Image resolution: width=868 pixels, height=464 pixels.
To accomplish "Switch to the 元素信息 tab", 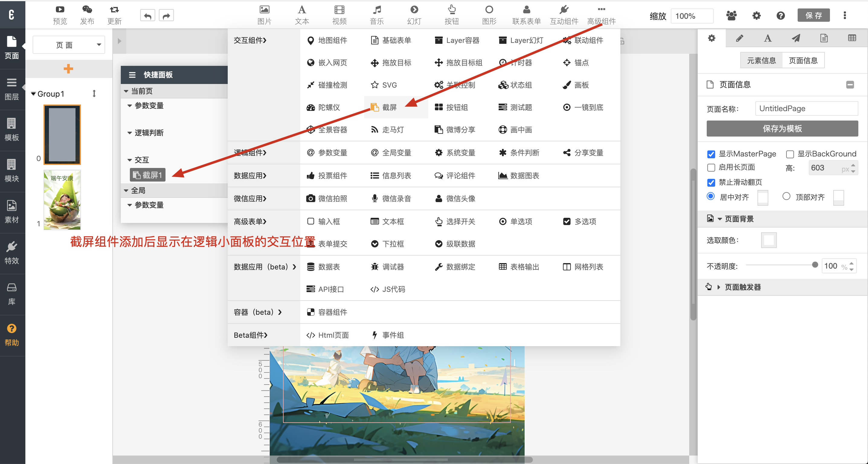I will [x=761, y=61].
